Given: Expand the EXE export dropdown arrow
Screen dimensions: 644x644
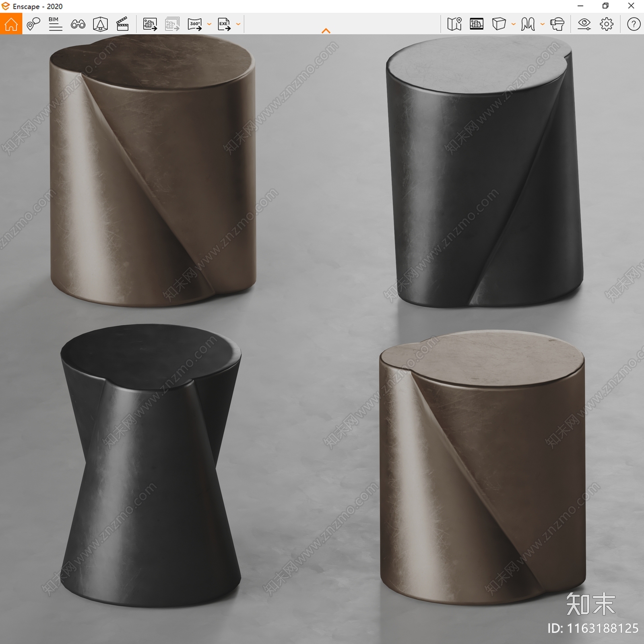Looking at the screenshot, I should [x=238, y=24].
